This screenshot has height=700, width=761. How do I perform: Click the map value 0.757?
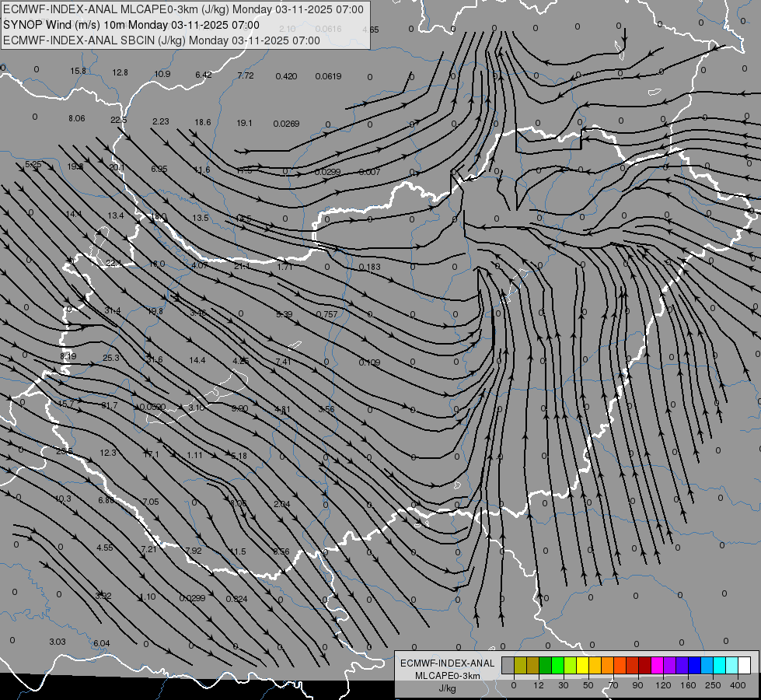(x=326, y=315)
